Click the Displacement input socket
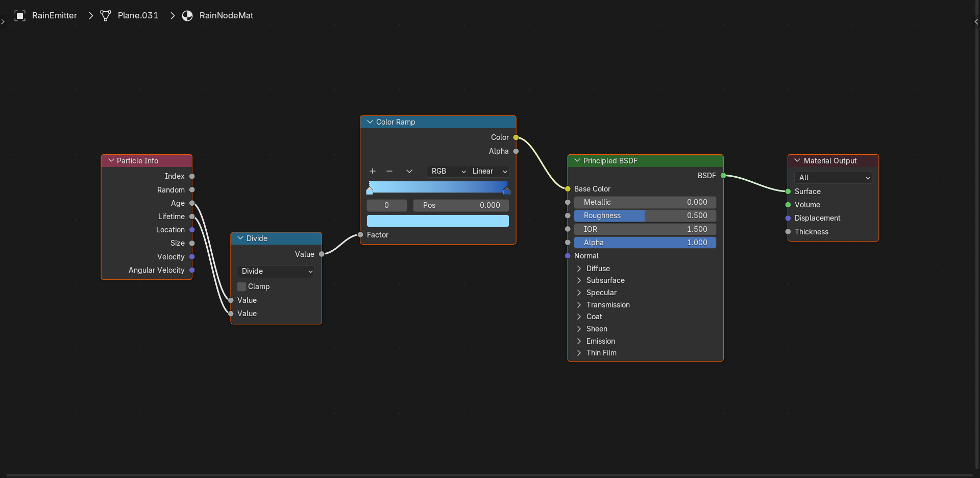 click(x=788, y=218)
